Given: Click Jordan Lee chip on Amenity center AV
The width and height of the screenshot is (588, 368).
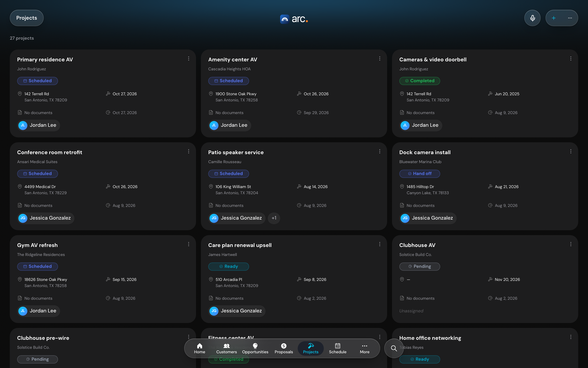Looking at the screenshot, I should click(230, 125).
